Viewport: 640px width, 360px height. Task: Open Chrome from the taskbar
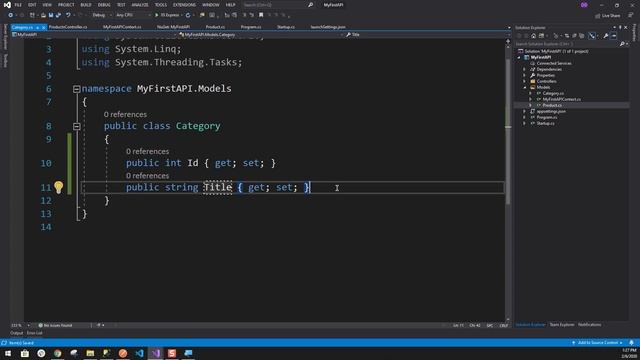(x=58, y=353)
